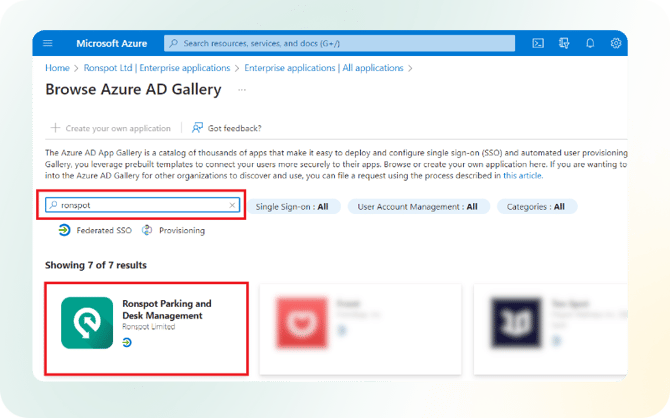The width and height of the screenshot is (670, 418).
Task: Open the 'this article' link
Action: tap(523, 176)
